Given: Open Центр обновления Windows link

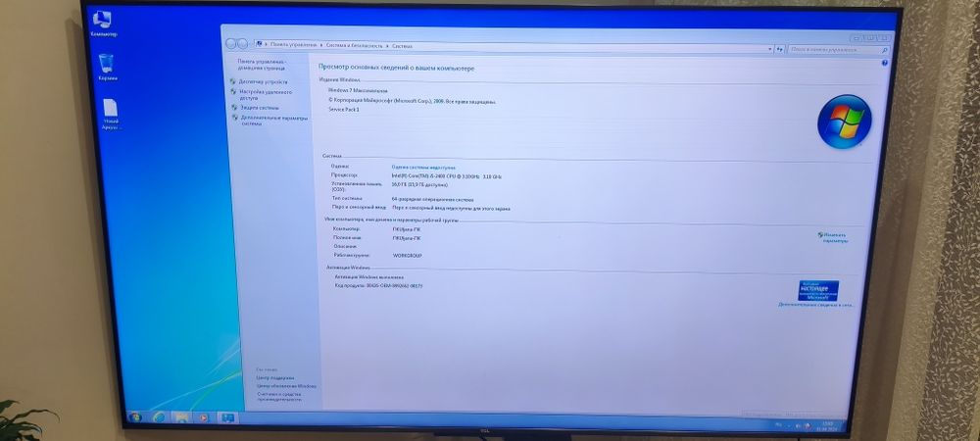Looking at the screenshot, I should [x=286, y=386].
